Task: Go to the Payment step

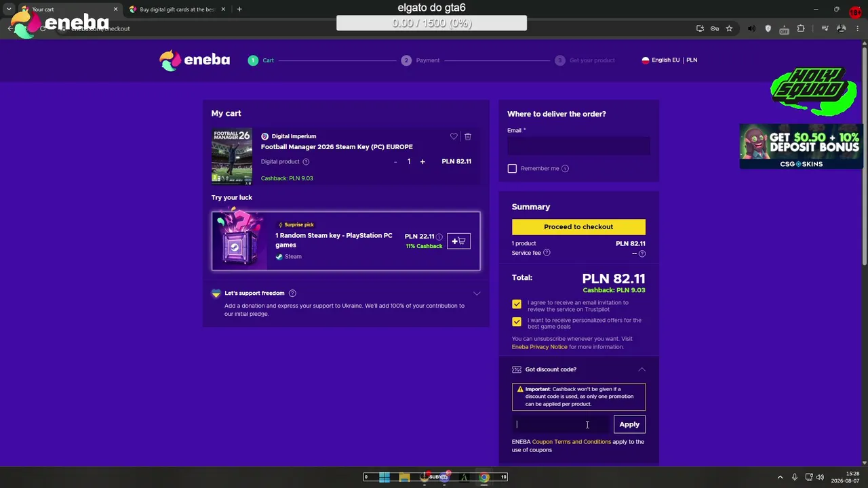Action: (x=420, y=60)
